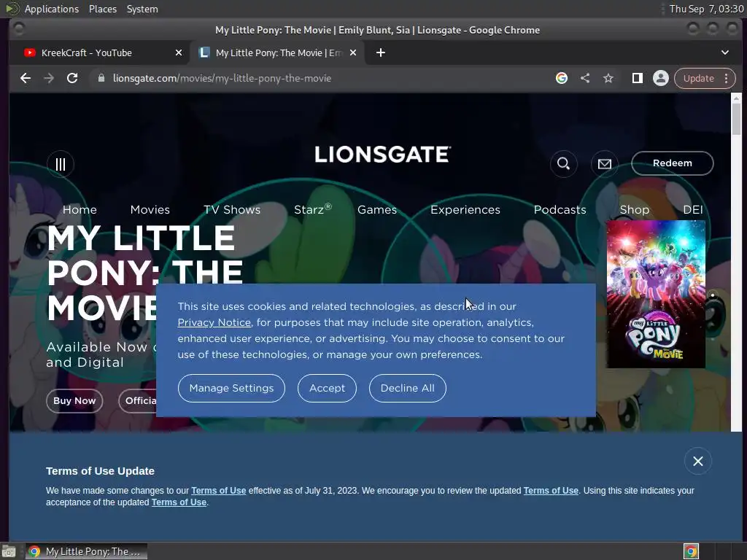Open Terms of Use link after 'review the updated'
The width and height of the screenshot is (747, 560).
tap(551, 491)
